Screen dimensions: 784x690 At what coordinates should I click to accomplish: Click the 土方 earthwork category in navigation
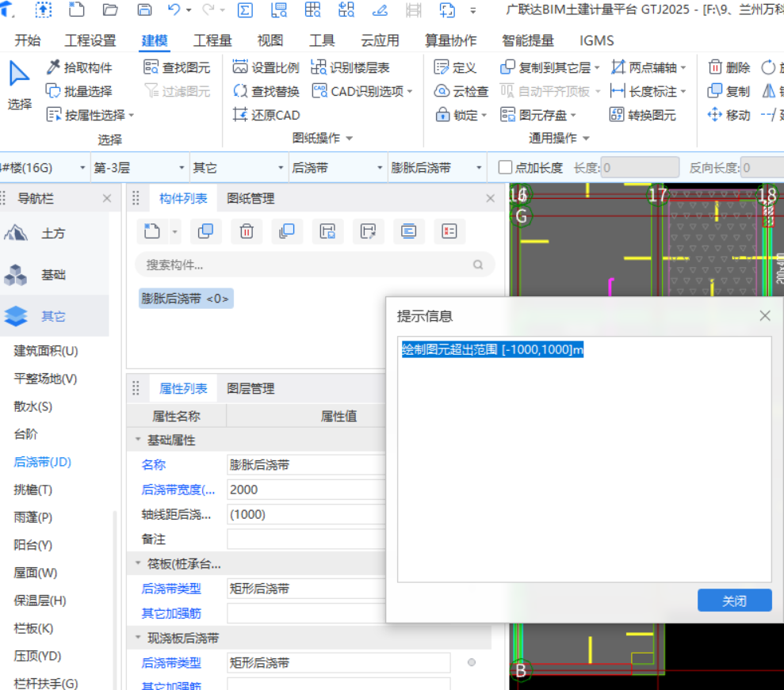point(54,234)
